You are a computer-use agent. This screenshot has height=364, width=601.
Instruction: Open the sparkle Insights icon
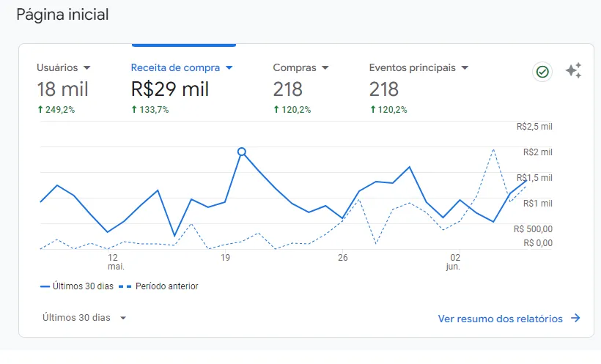(x=573, y=71)
